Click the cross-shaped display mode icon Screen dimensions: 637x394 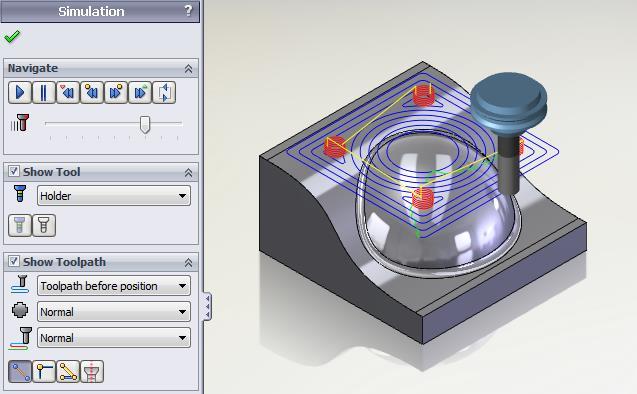tap(20, 310)
